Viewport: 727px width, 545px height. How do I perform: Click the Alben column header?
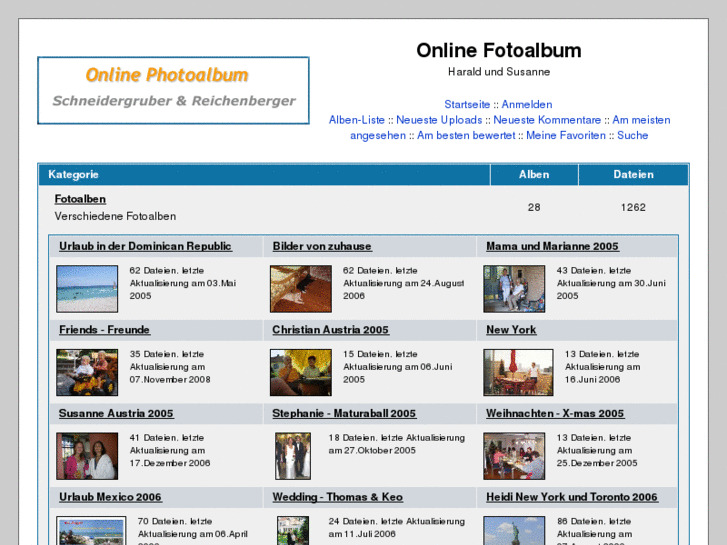pos(534,174)
